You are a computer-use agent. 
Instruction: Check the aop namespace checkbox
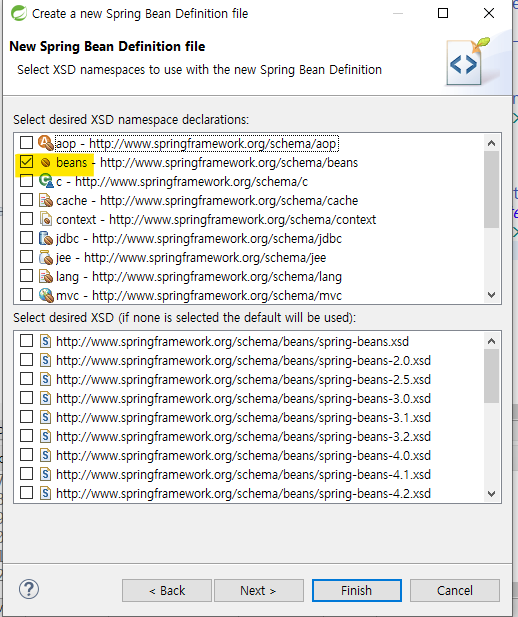26,142
